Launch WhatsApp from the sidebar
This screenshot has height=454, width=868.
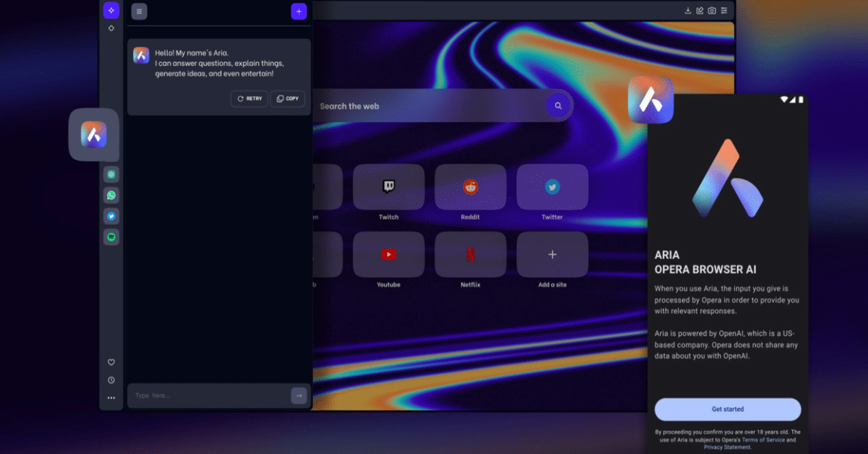(x=111, y=195)
